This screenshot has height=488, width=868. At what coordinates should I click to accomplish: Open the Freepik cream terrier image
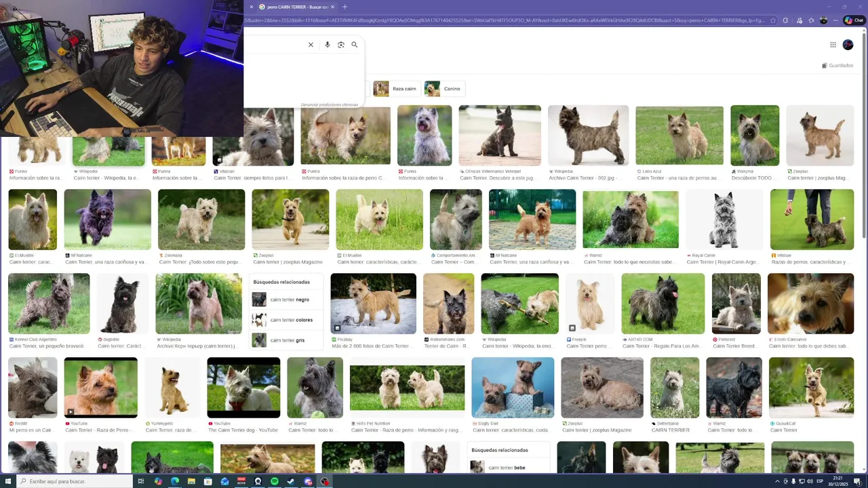(x=590, y=304)
